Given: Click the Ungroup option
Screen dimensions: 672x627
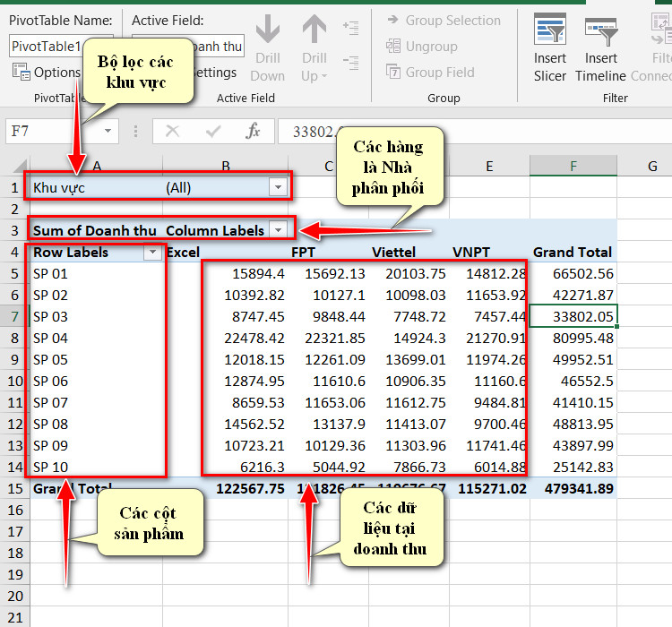Looking at the screenshot, I should [422, 47].
